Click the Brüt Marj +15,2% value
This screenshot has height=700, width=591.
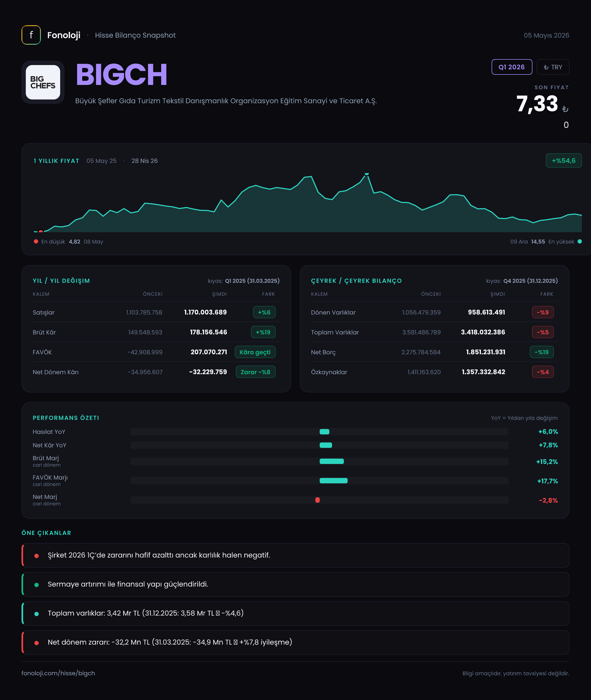[x=547, y=462]
